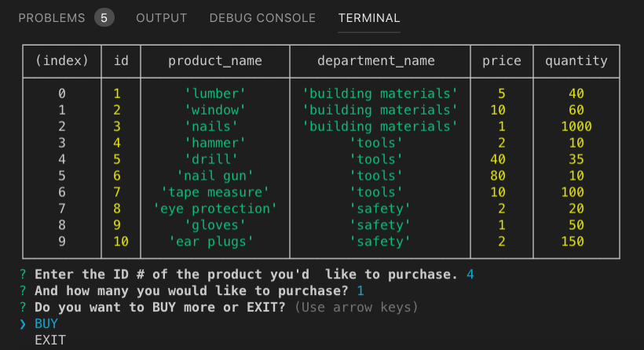Open the PROBLEMS tab

[x=52, y=17]
